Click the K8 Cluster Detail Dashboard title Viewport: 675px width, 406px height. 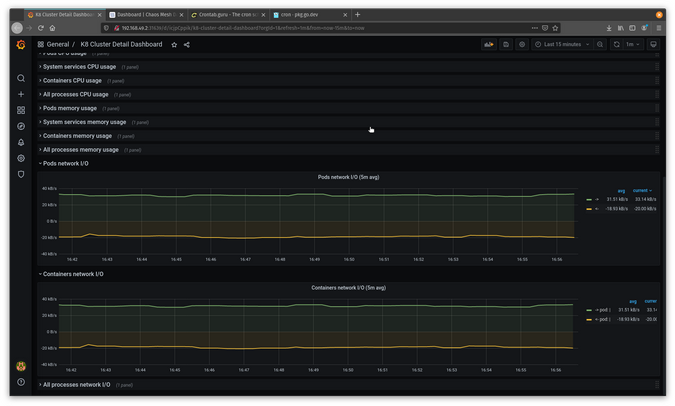(121, 44)
